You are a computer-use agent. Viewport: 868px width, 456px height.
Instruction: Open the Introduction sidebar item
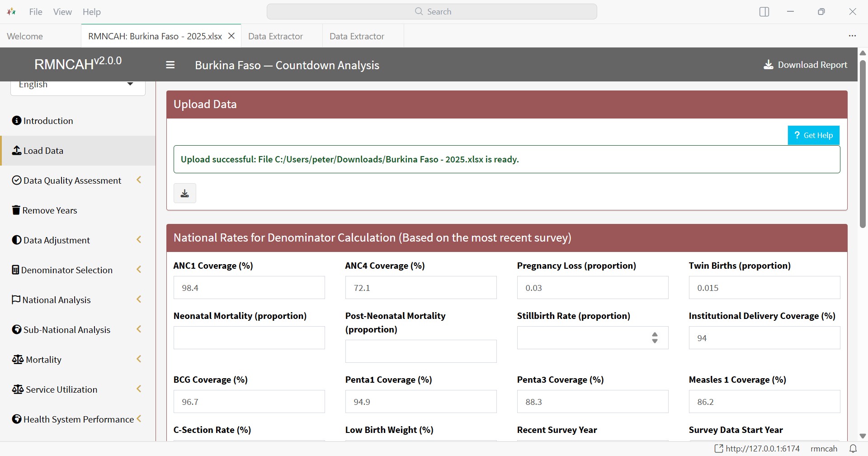click(x=78, y=121)
